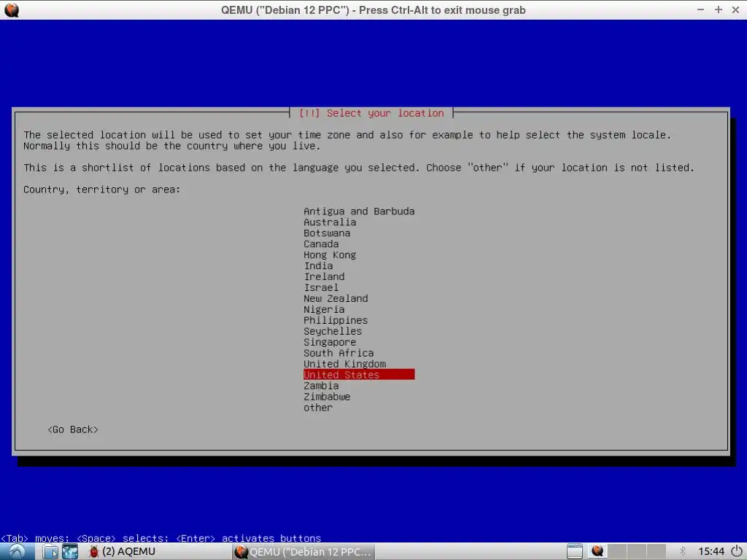Close the QEMU window
Image resolution: width=747 pixels, height=560 pixels.
(735, 10)
